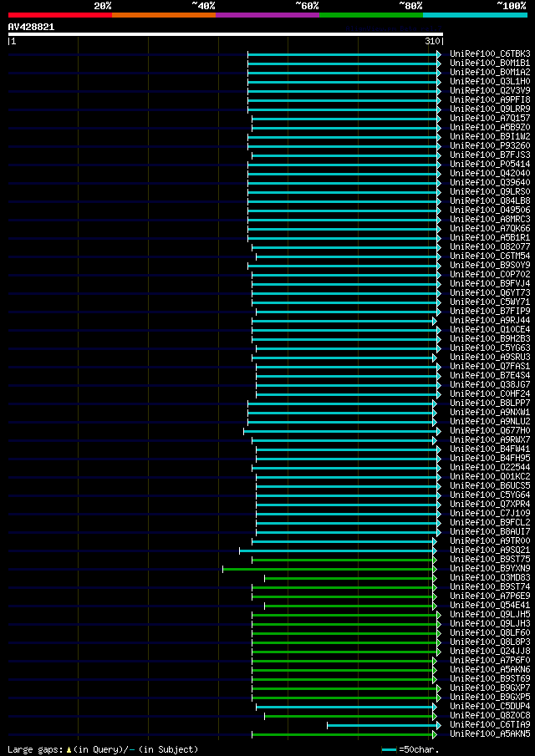Viewport: 535px width, 756px height.
Task: Click the AV428821 query name
Action: click(x=32, y=27)
